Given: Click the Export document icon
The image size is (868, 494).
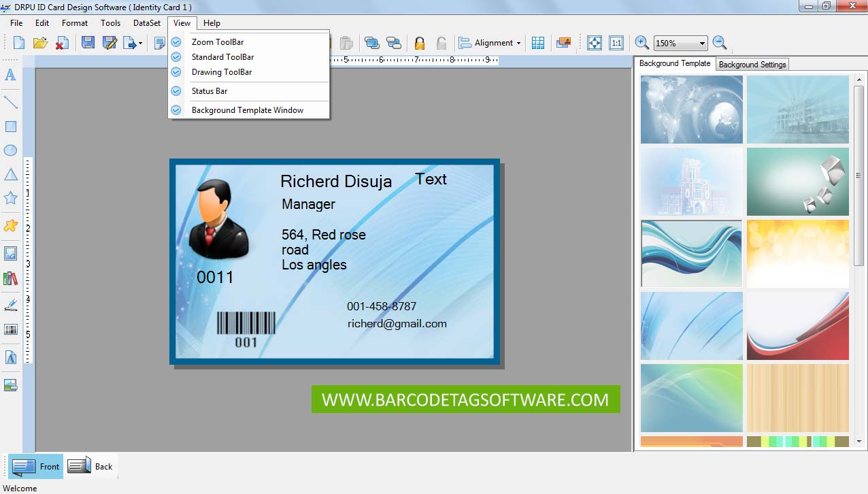Looking at the screenshot, I should coord(129,43).
